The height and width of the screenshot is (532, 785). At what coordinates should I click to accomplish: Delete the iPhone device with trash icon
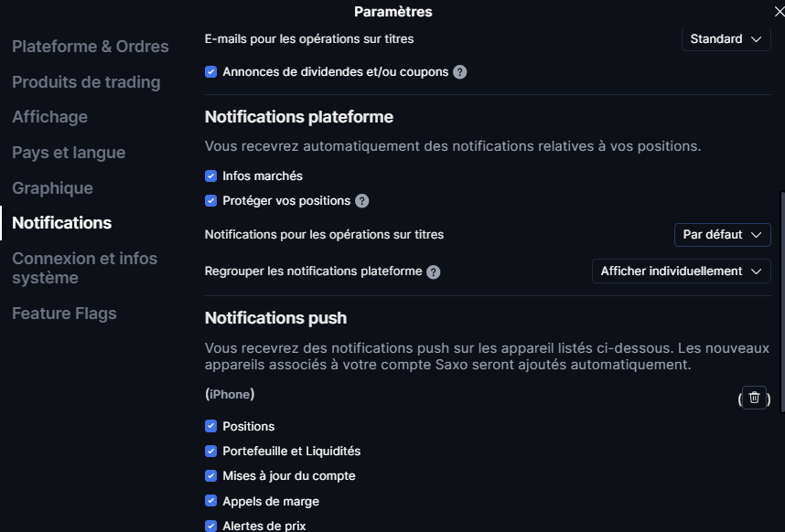(754, 397)
